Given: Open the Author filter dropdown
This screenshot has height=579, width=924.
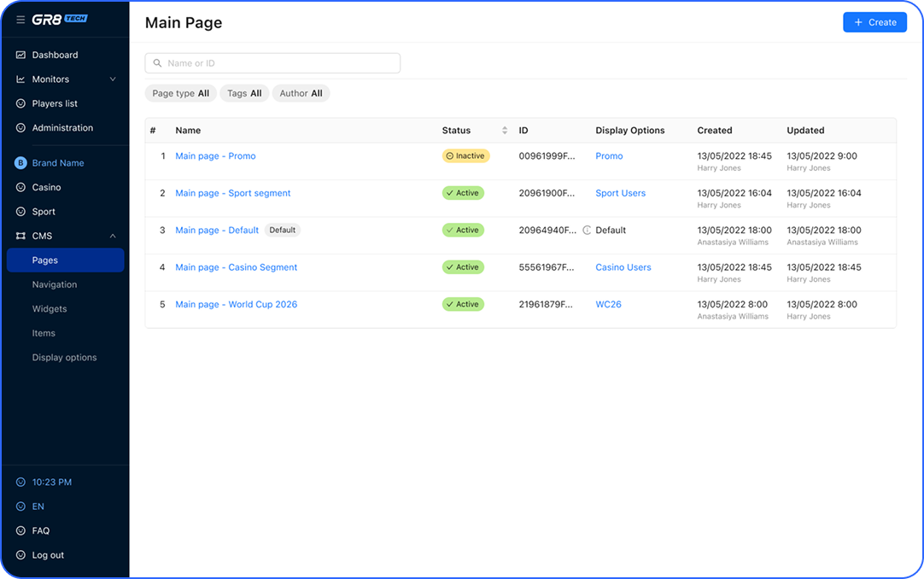Looking at the screenshot, I should coord(301,94).
